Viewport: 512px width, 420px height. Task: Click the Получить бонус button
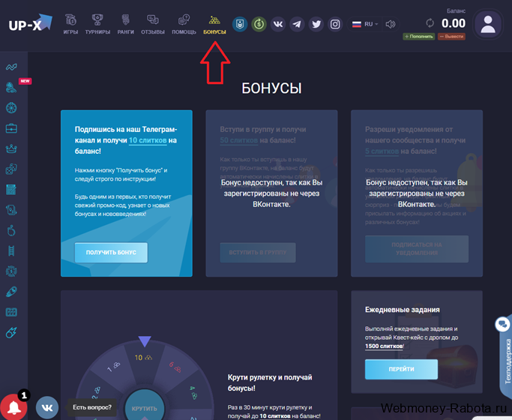tap(111, 253)
